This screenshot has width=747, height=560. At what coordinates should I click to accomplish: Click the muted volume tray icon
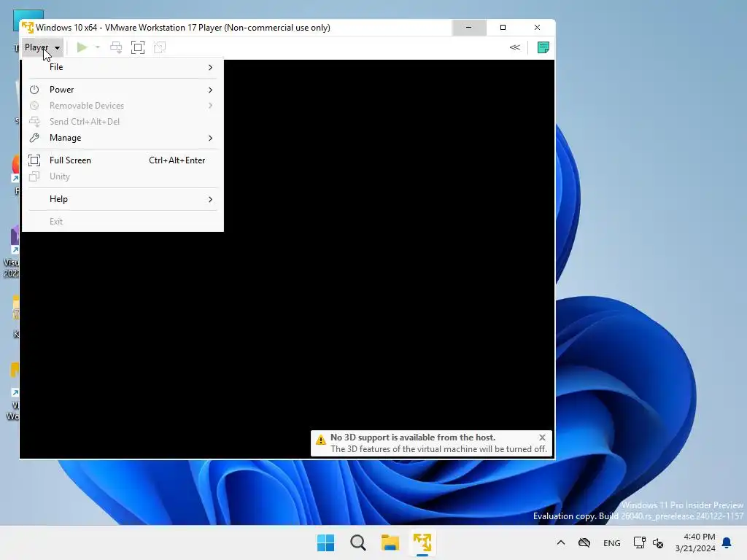pyautogui.click(x=658, y=542)
